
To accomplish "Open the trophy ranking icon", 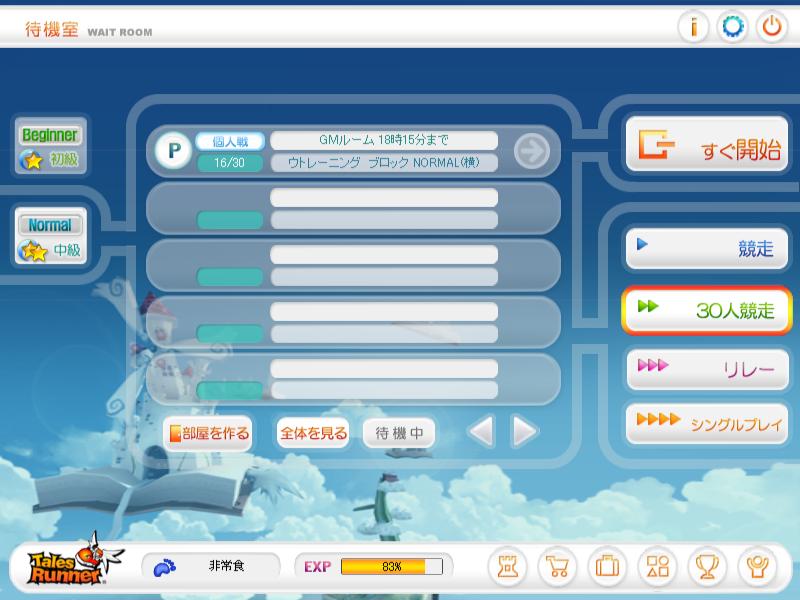I will tap(707, 566).
